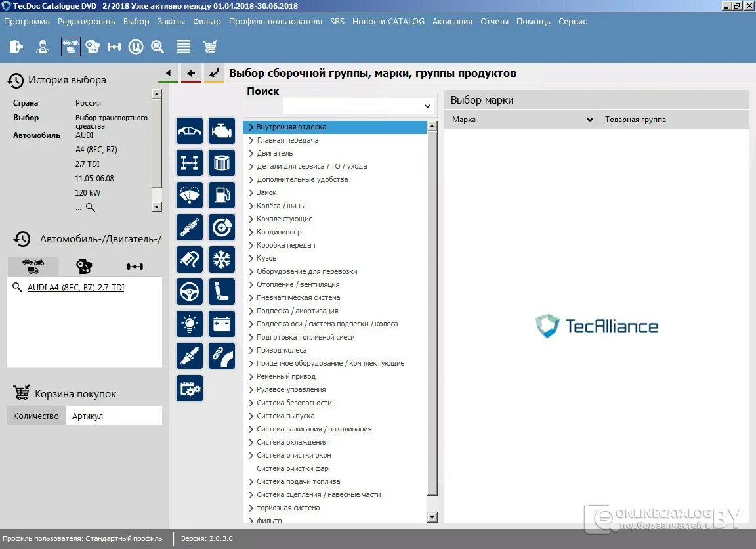The width and height of the screenshot is (756, 549).
Task: Open the AUDI A4 (8EC, B7) 2.7 TDI link
Action: pyautogui.click(x=75, y=288)
